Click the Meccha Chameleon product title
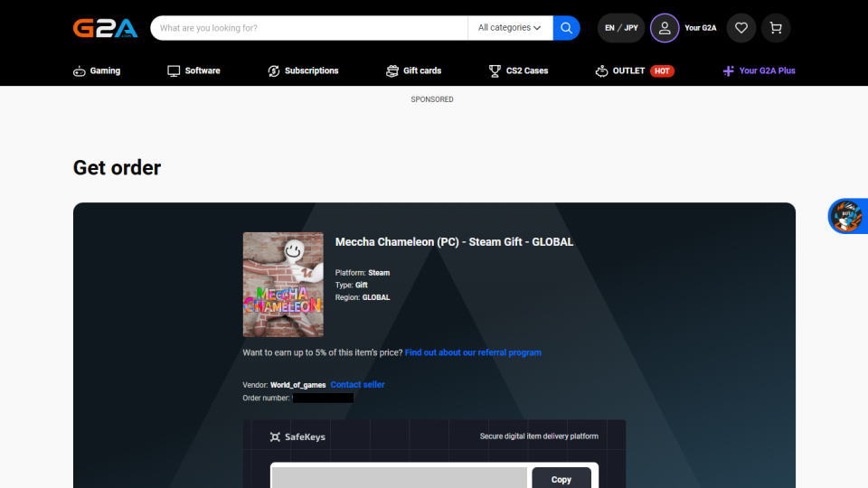The image size is (868, 488). (x=455, y=242)
